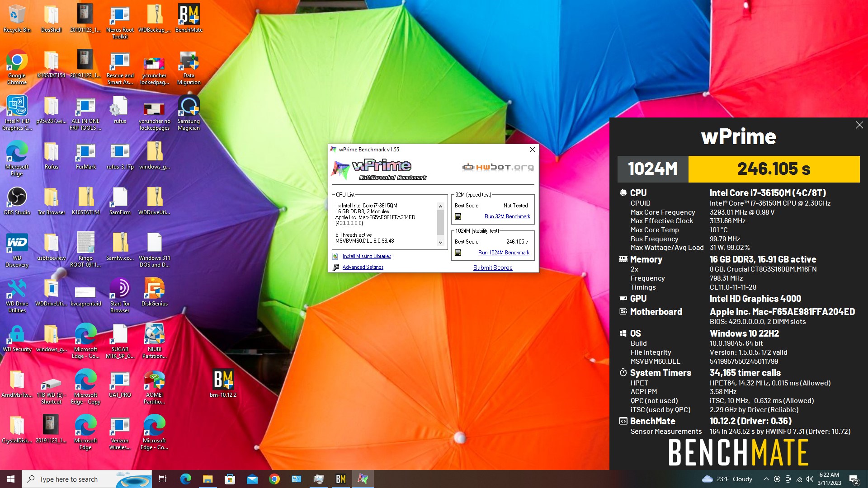
Task: Show hidden system tray icons
Action: pos(766,479)
